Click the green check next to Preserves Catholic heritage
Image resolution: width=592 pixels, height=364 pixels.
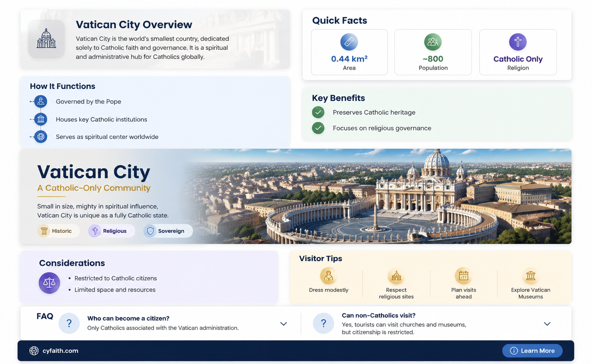(318, 112)
